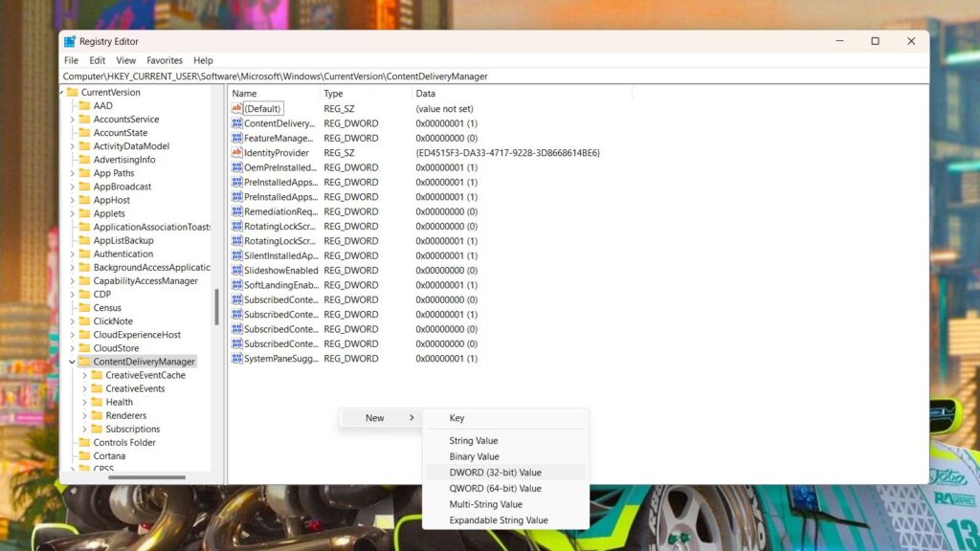Viewport: 980px width, 551px height.
Task: Select the CreativeEvents subkey
Action: pos(135,388)
